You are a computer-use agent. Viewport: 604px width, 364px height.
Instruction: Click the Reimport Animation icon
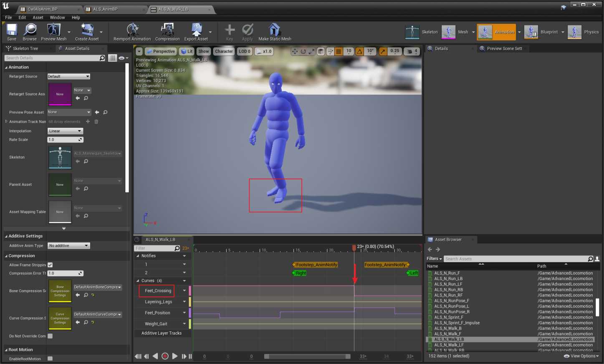[x=132, y=32]
